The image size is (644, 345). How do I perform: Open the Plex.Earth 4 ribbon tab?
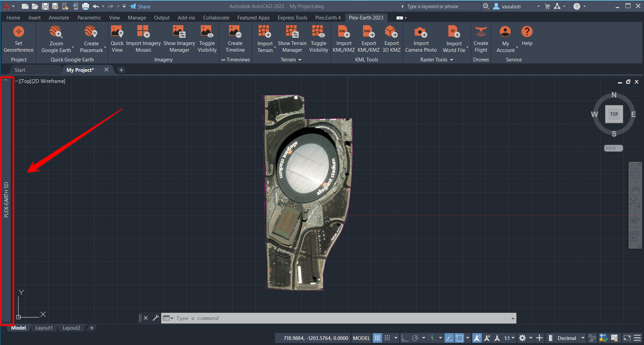(x=328, y=18)
